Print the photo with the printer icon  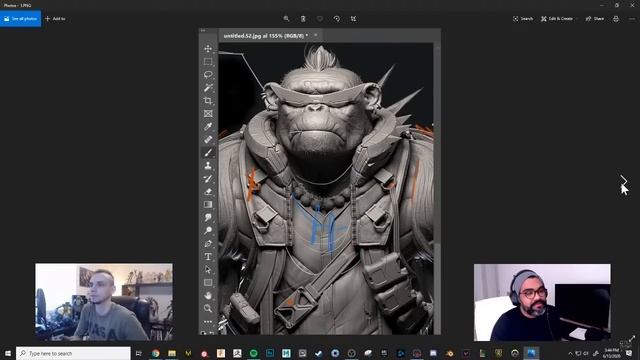(x=616, y=19)
